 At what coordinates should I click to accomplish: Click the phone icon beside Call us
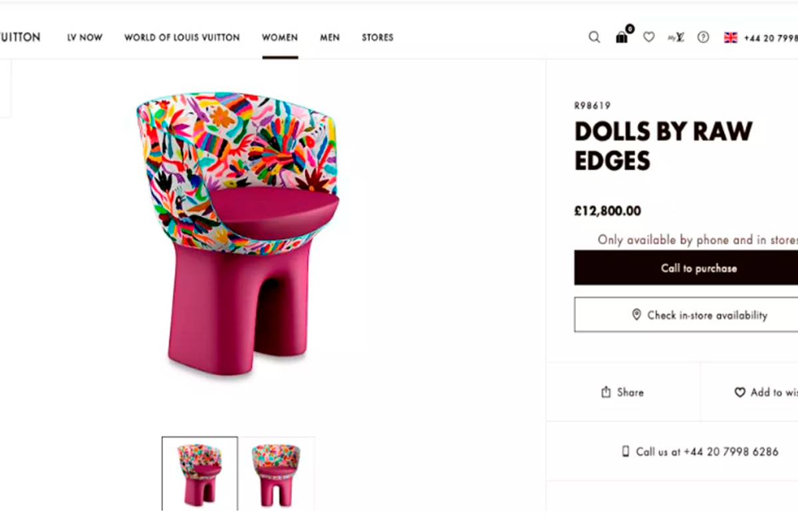tap(625, 452)
